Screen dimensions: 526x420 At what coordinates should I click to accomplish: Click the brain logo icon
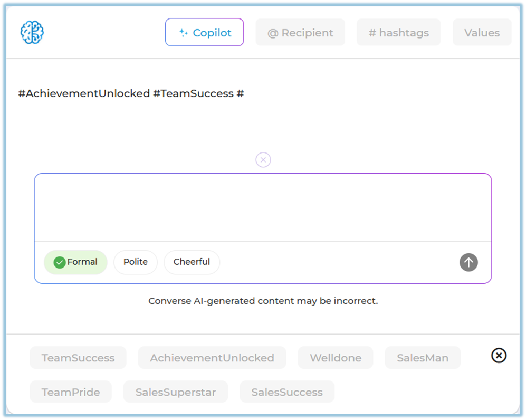[32, 33]
